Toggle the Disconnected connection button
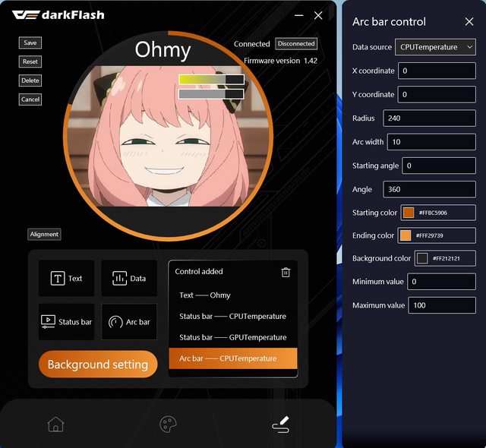The width and height of the screenshot is (486, 448). coord(295,44)
